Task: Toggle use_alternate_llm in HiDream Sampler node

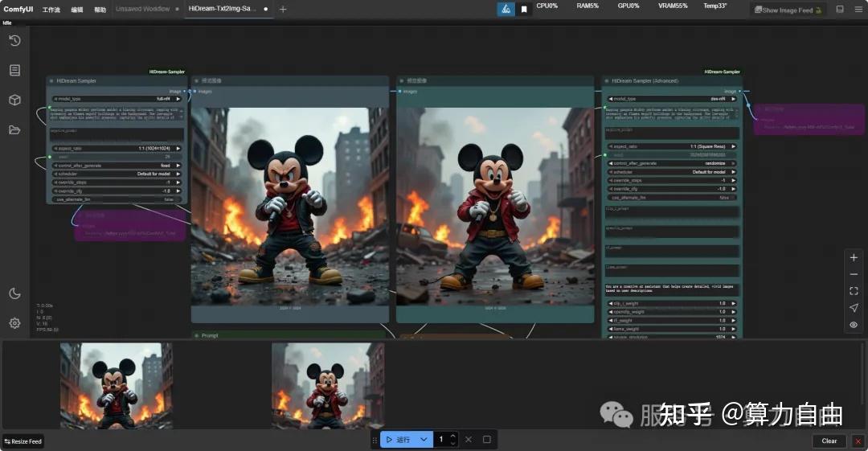Action: (x=117, y=199)
